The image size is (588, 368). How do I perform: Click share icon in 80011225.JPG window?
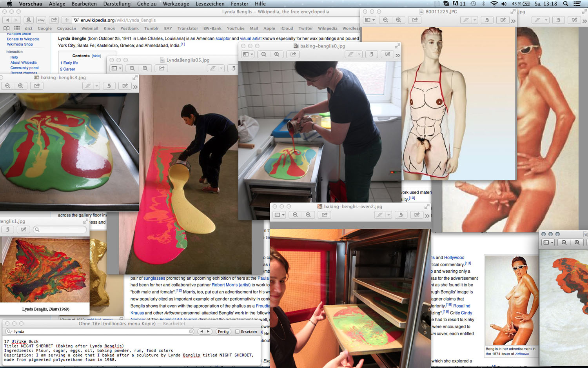click(415, 20)
